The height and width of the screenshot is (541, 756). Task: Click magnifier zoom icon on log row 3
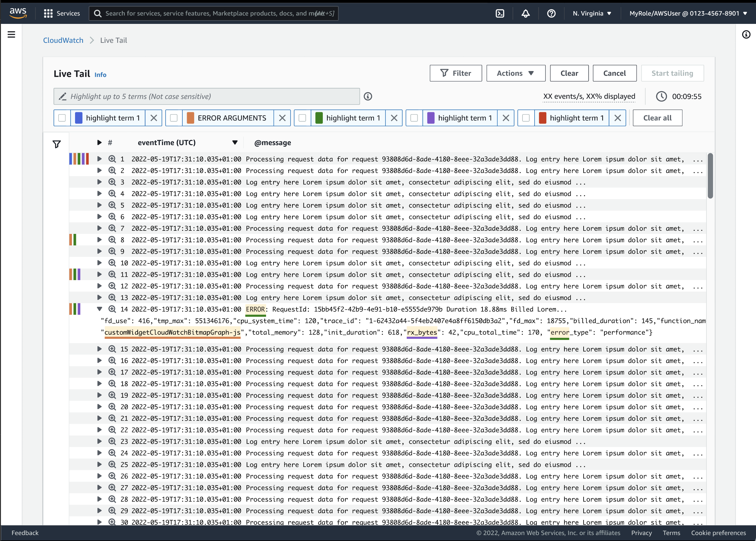(x=112, y=182)
